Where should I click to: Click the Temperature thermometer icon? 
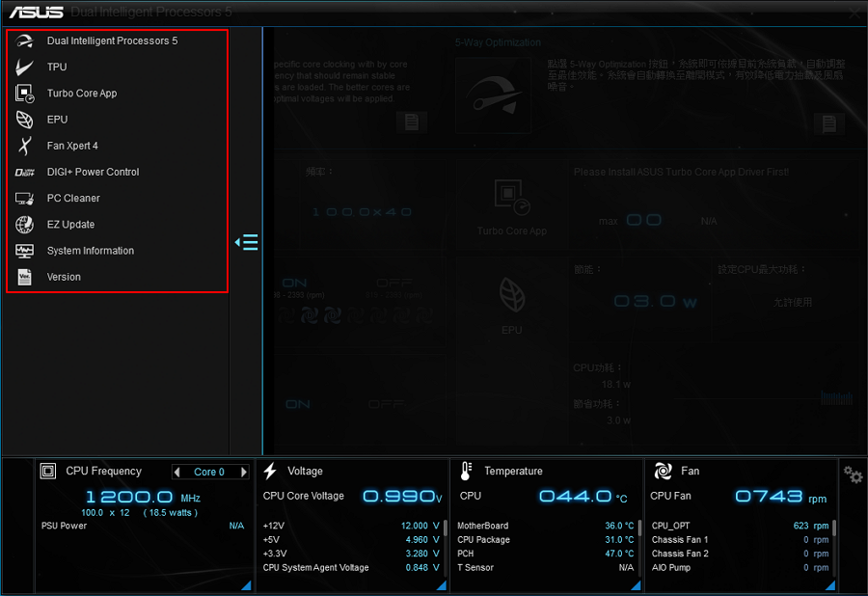tap(466, 471)
